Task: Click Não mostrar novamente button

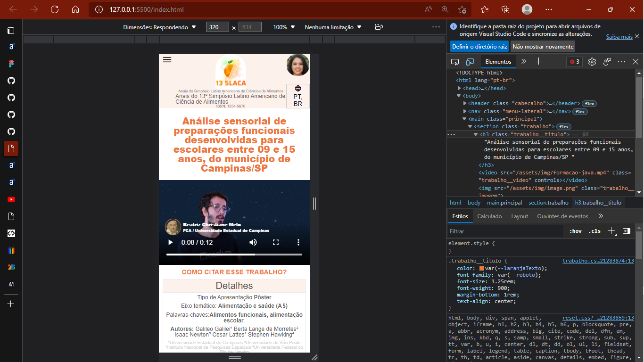Action: click(543, 47)
